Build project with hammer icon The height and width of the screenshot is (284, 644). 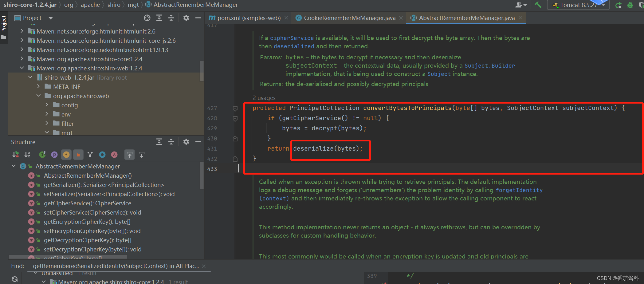tap(538, 5)
